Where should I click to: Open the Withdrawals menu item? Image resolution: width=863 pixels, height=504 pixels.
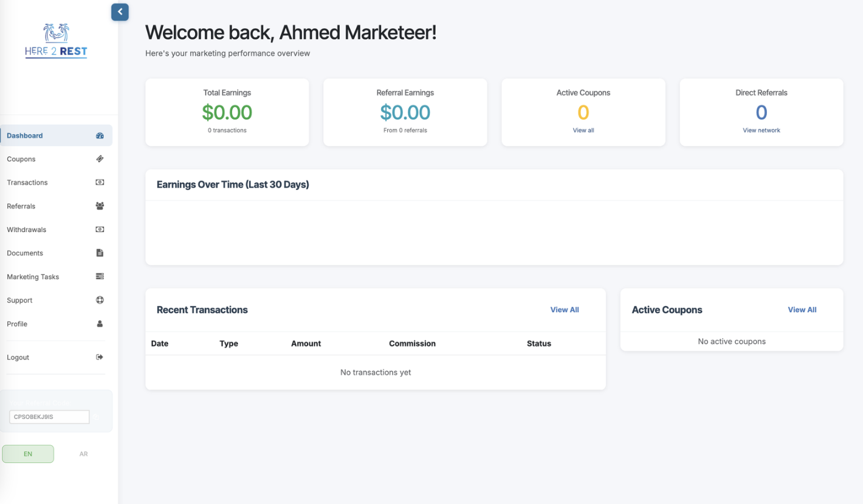coord(27,230)
